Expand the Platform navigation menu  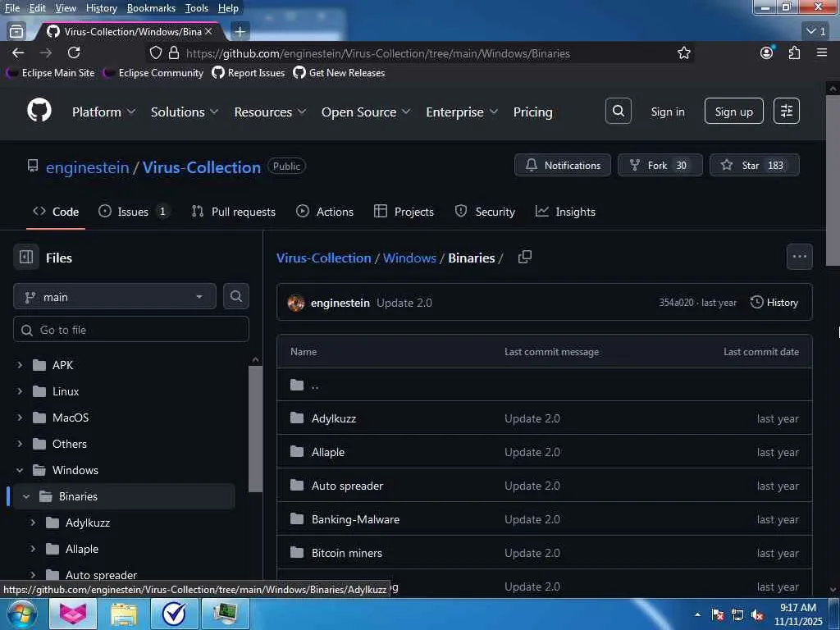104,112
